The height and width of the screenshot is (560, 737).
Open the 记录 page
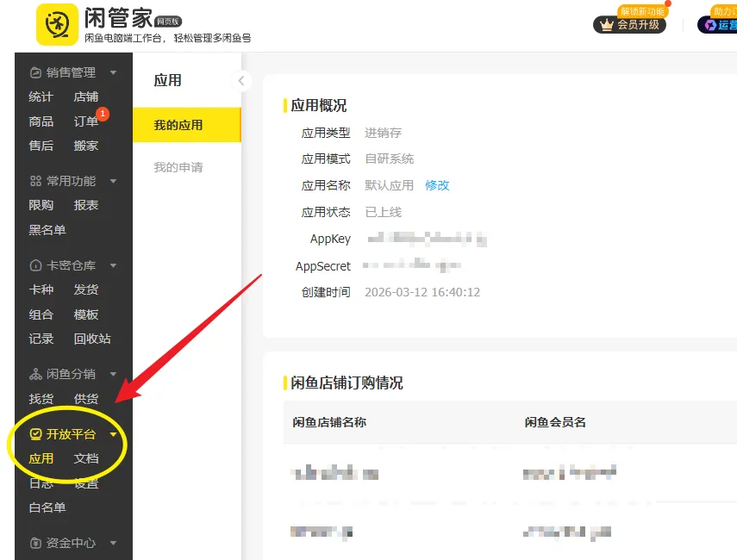(41, 339)
